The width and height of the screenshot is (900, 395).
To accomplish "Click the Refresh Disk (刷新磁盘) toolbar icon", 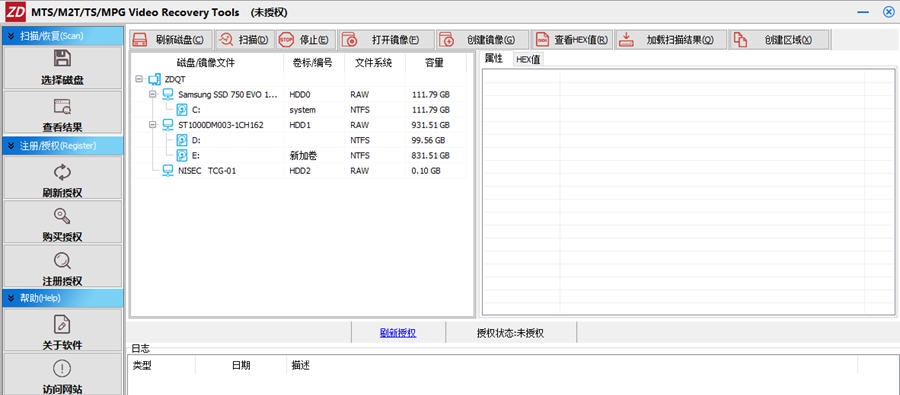I will [139, 40].
